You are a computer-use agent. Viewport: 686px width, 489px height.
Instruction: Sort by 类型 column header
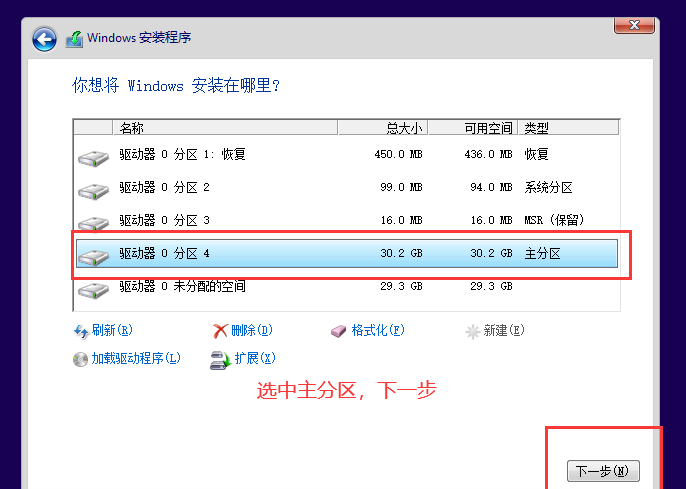click(568, 128)
